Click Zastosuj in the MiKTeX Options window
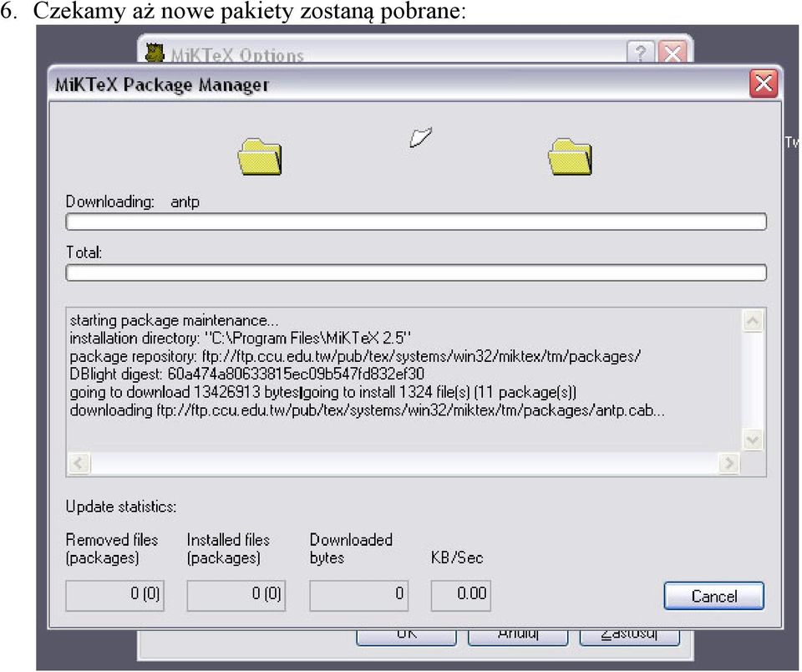The width and height of the screenshot is (802, 672). [x=630, y=636]
